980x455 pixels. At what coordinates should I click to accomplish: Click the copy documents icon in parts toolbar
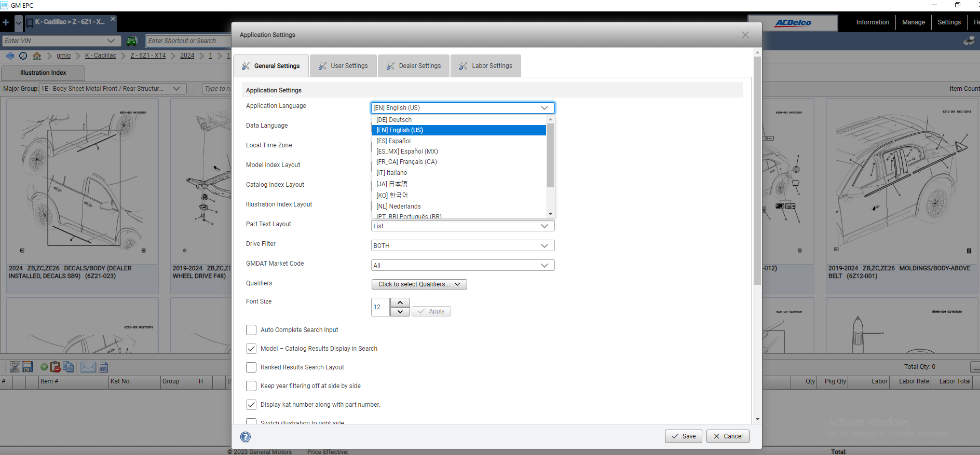click(x=68, y=367)
